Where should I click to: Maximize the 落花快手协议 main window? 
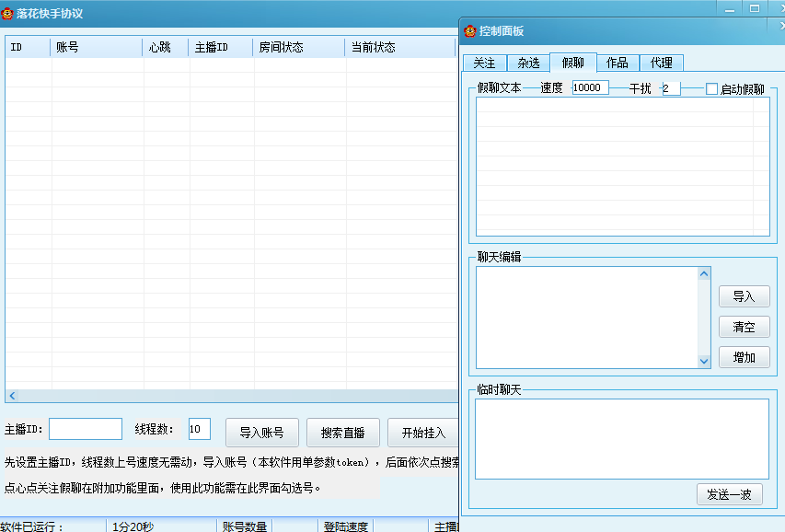point(755,8)
